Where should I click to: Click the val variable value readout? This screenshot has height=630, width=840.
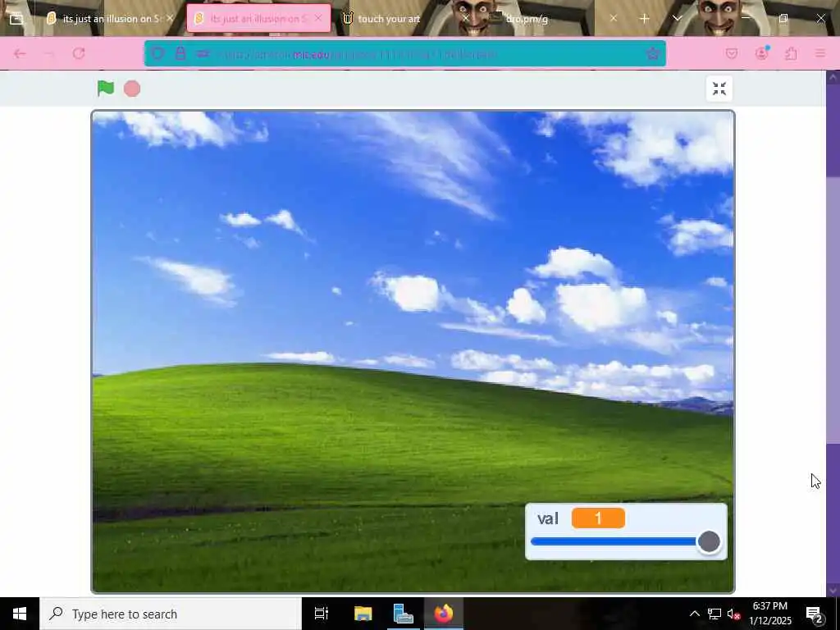[598, 518]
